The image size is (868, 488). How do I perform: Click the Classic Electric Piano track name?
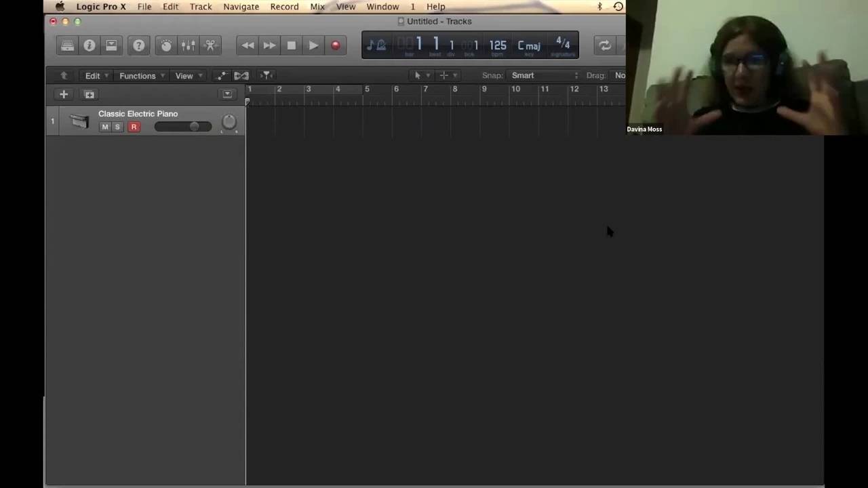138,114
